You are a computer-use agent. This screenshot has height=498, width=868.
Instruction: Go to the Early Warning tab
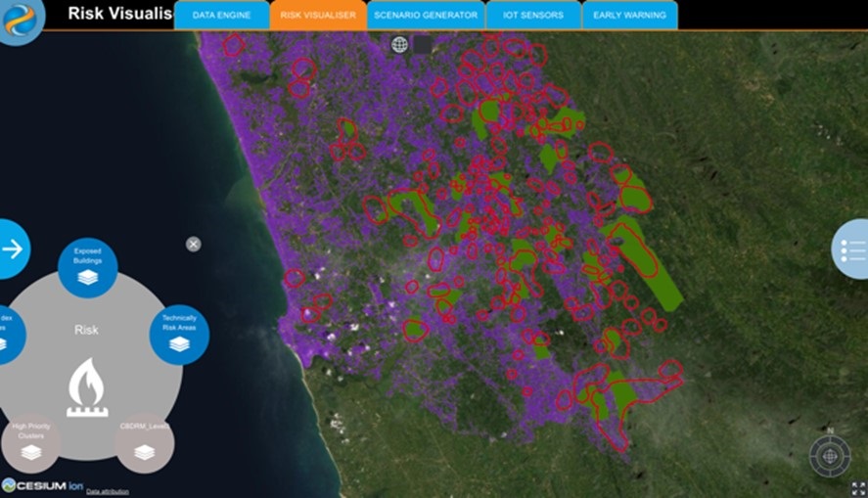(629, 16)
